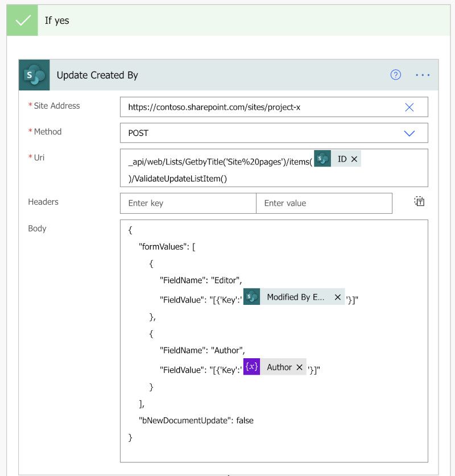
Task: Switch Headers to text mode icon
Action: pyautogui.click(x=419, y=201)
